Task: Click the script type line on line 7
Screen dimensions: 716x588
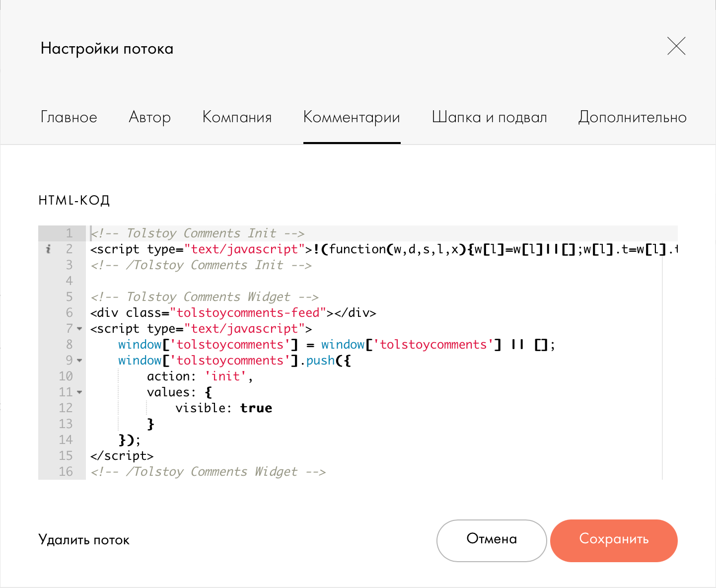Action: (201, 329)
